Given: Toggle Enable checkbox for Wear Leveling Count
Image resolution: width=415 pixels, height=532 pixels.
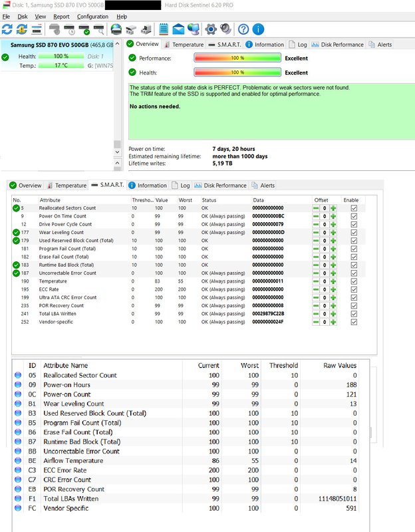Looking at the screenshot, I should (x=354, y=232).
